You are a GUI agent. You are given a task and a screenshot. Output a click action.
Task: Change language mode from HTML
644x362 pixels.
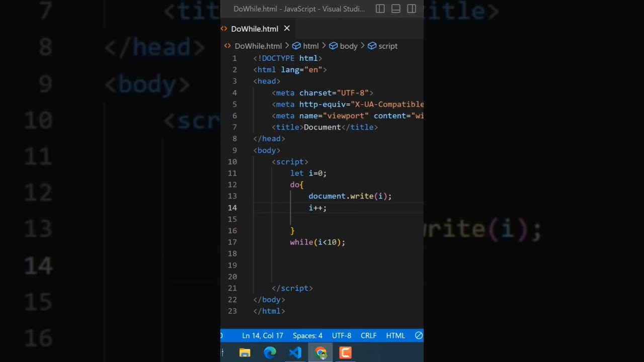(395, 335)
